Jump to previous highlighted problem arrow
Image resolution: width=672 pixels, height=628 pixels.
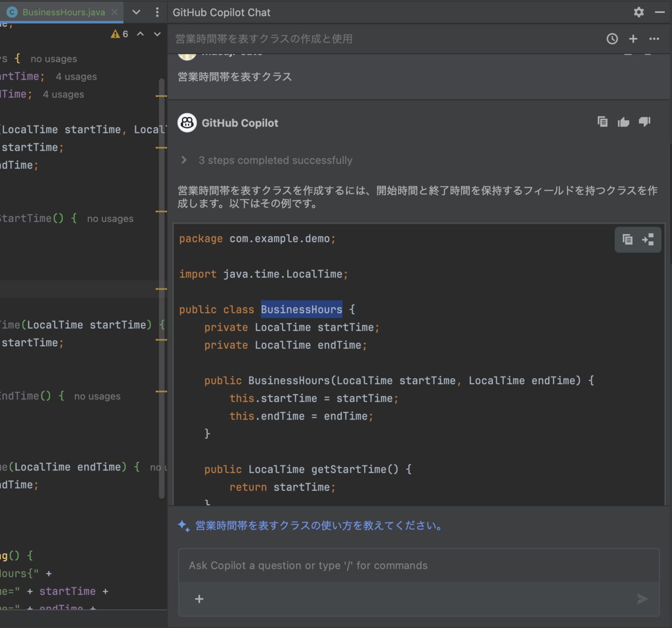coord(141,34)
